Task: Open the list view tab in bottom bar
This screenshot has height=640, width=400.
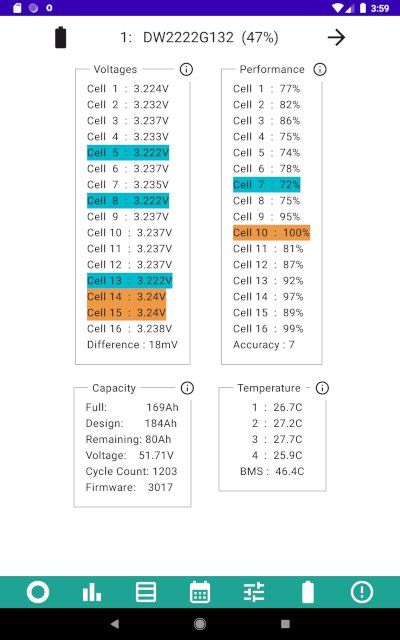Action: point(146,592)
